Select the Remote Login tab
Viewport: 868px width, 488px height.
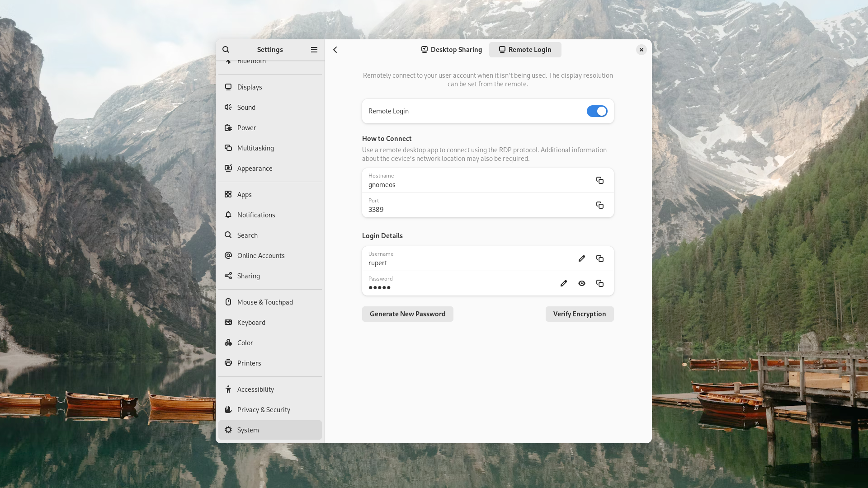click(x=525, y=50)
